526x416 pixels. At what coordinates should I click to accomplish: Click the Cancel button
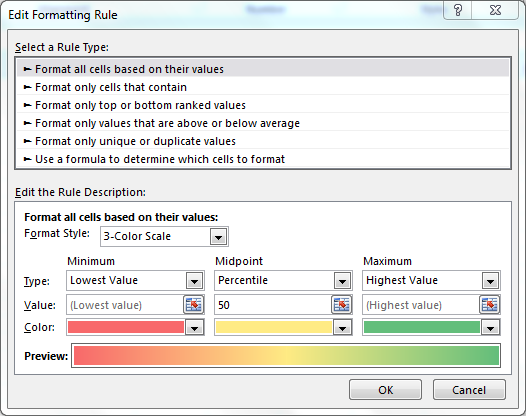click(x=469, y=390)
